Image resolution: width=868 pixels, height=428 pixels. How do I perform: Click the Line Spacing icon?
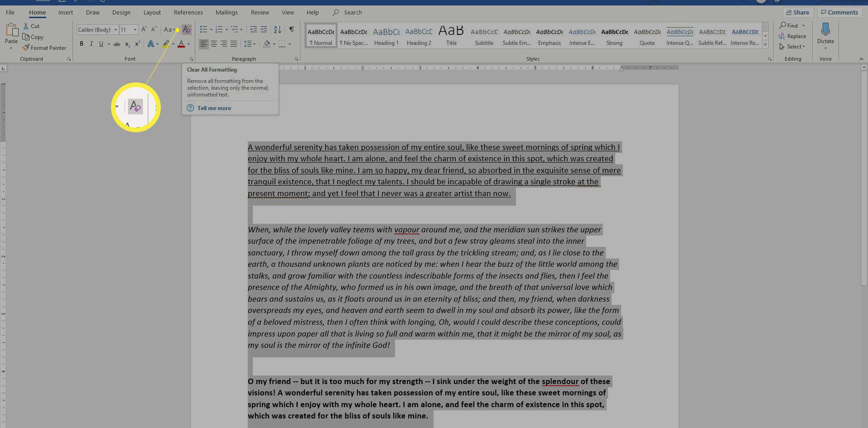pyautogui.click(x=248, y=44)
